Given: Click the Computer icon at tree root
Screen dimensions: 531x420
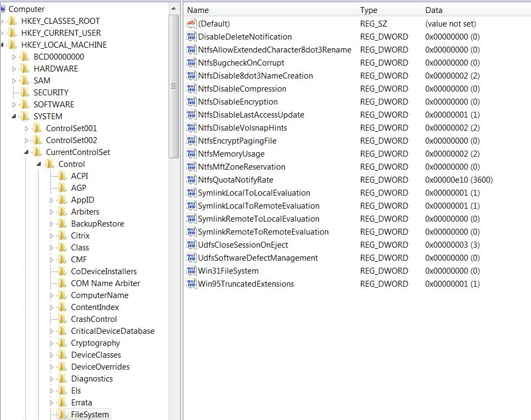Looking at the screenshot, I should (4, 9).
